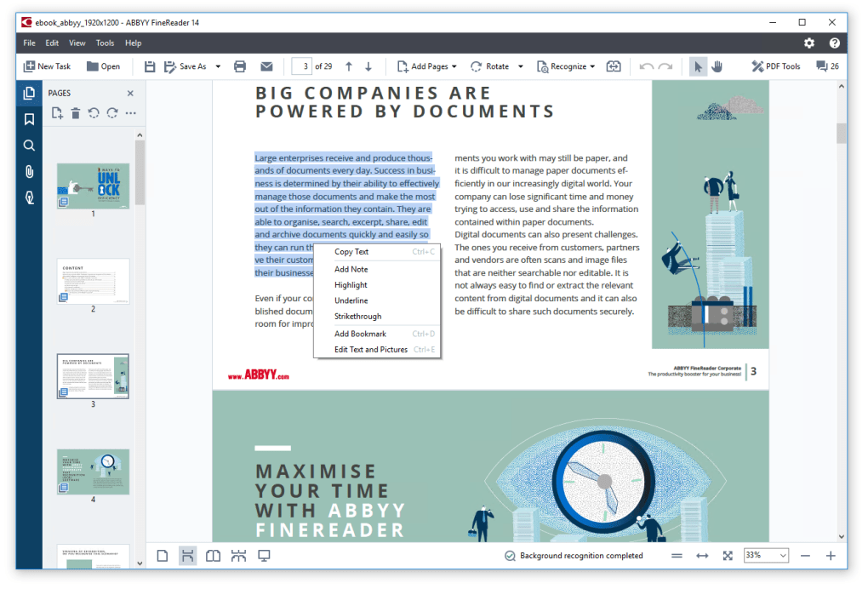Open the File menu

29,43
